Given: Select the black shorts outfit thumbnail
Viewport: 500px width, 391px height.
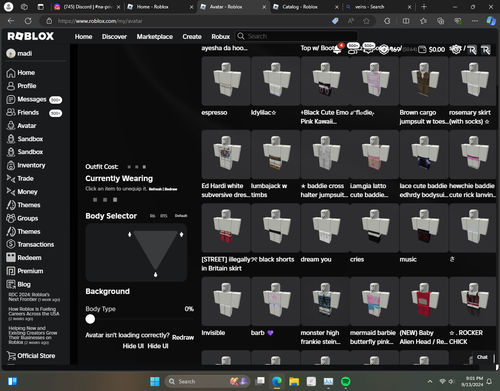Looking at the screenshot, I should click(275, 228).
